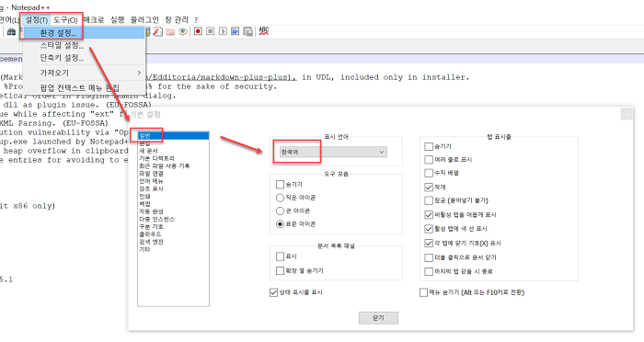Uncheck the 상태 표시줄 표시 checkbox

tap(273, 292)
